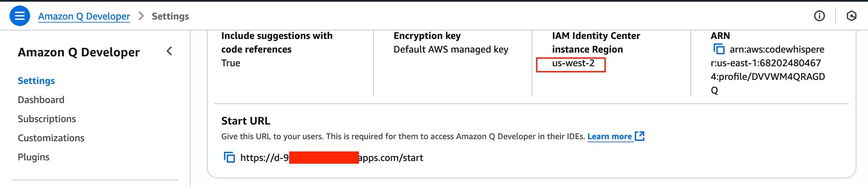The width and height of the screenshot is (868, 187).
Task: Open Customizations in the sidebar
Action: [51, 137]
